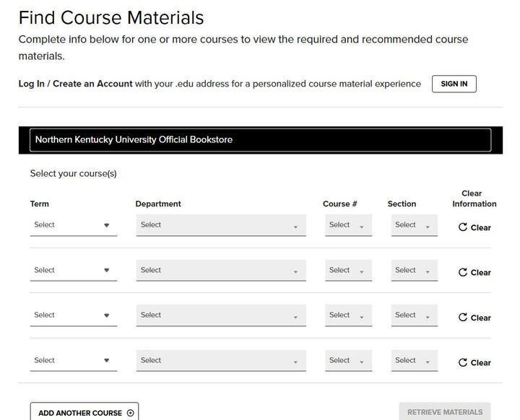Click the Clear Information column header
The width and height of the screenshot is (520, 420).
click(x=474, y=198)
